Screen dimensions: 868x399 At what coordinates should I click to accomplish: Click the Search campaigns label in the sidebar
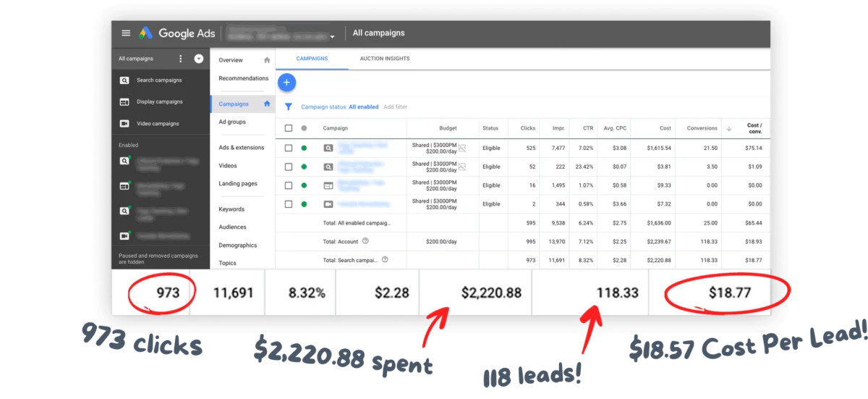pyautogui.click(x=159, y=80)
